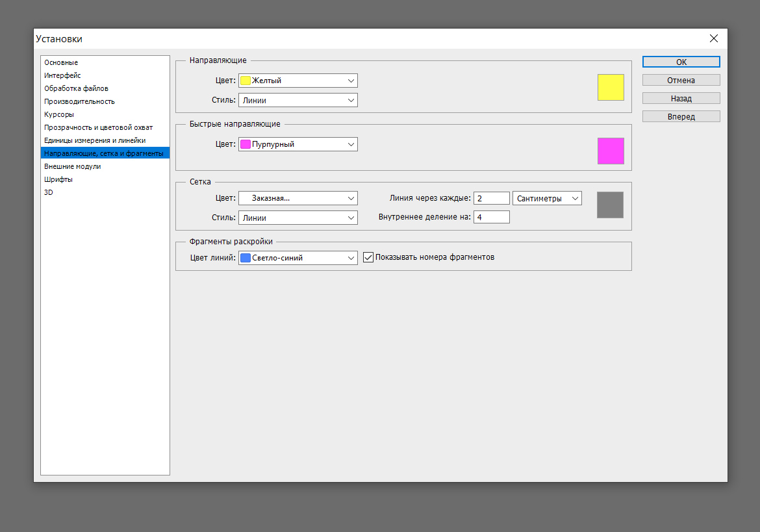Open grid color dropdown 'Заказная...'
The width and height of the screenshot is (760, 532).
(298, 198)
